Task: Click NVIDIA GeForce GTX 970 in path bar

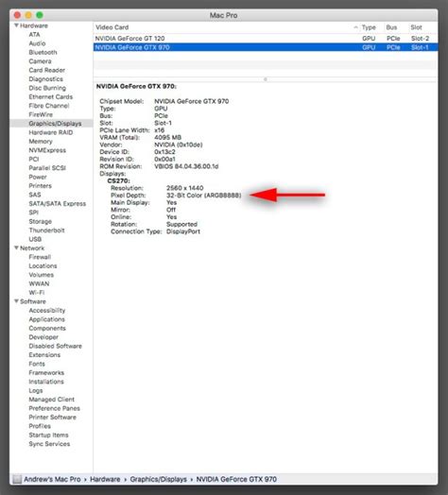Action: pyautogui.click(x=236, y=479)
